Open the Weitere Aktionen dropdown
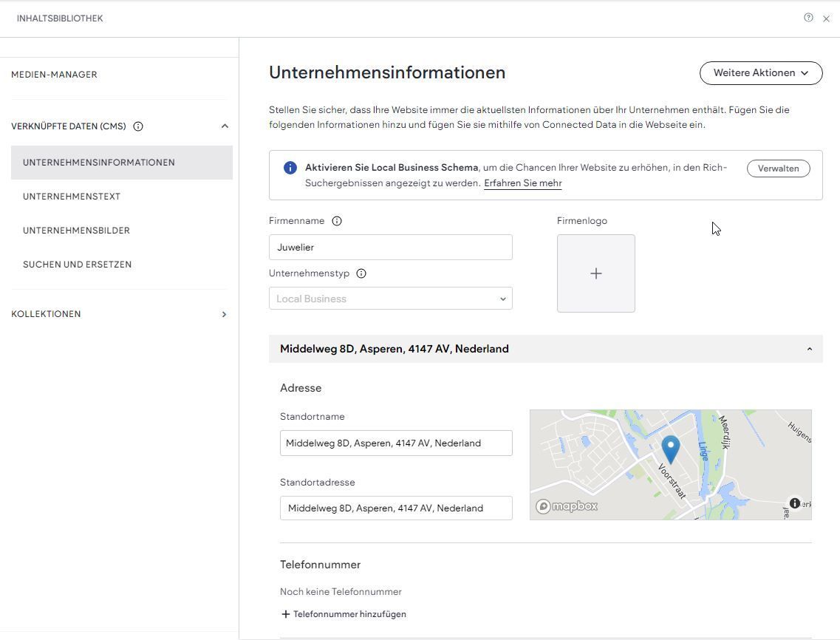The width and height of the screenshot is (840, 640). [761, 73]
